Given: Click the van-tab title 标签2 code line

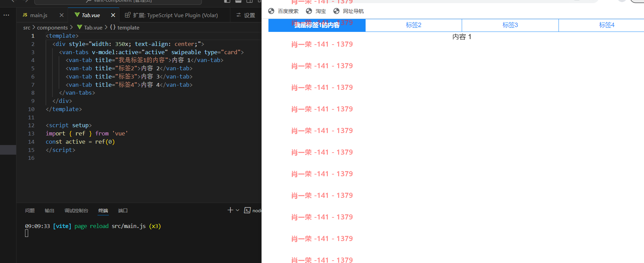Looking at the screenshot, I should coord(129,68).
